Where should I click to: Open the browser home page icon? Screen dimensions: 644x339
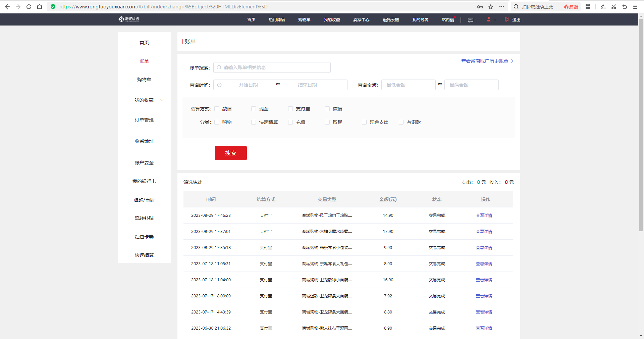(x=40, y=7)
